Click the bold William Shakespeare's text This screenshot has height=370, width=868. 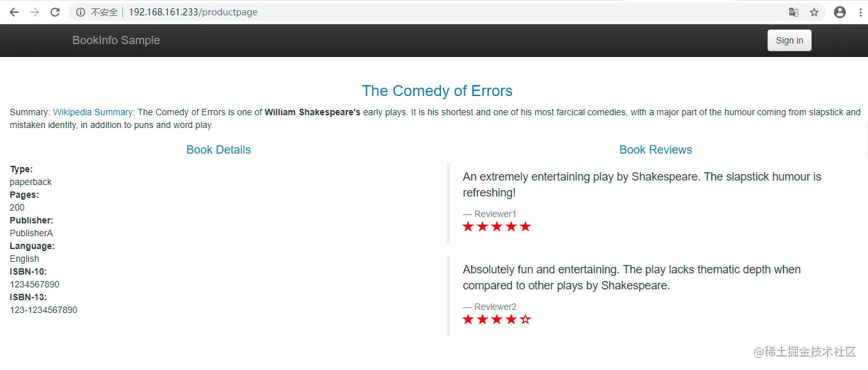312,112
